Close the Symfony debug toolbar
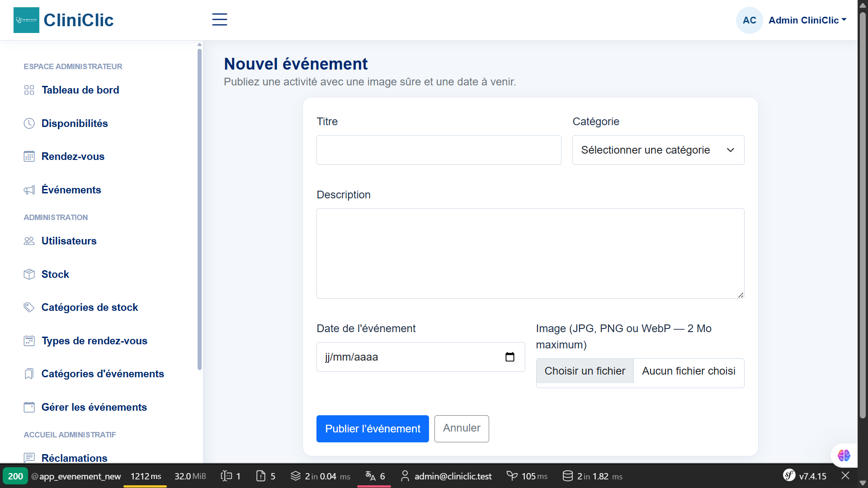Image resolution: width=868 pixels, height=488 pixels. (845, 476)
